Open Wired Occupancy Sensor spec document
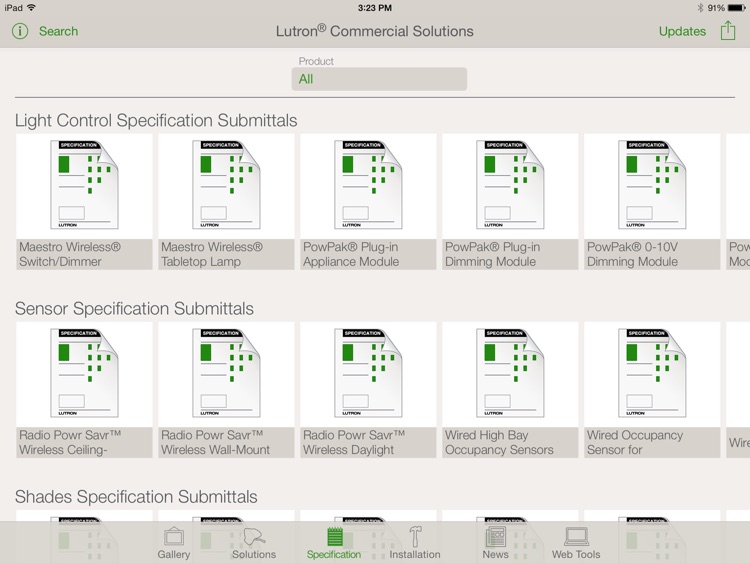750x563 pixels. pyautogui.click(x=652, y=373)
